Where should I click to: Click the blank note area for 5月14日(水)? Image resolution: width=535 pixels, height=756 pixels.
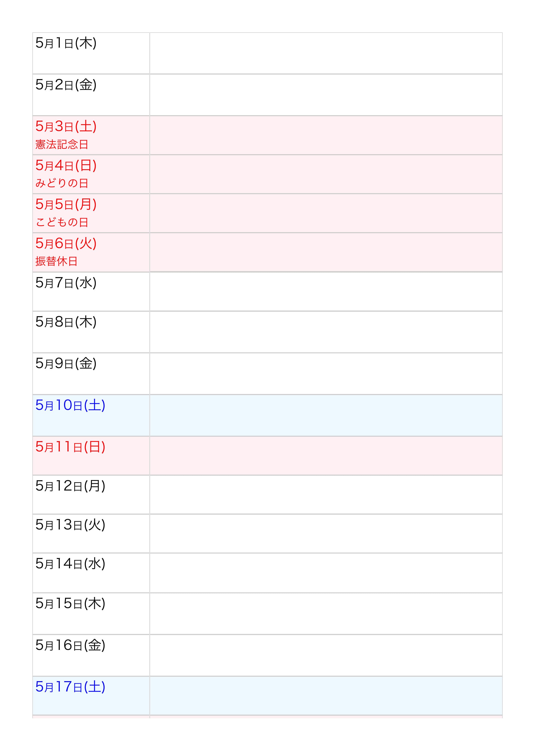325,573
